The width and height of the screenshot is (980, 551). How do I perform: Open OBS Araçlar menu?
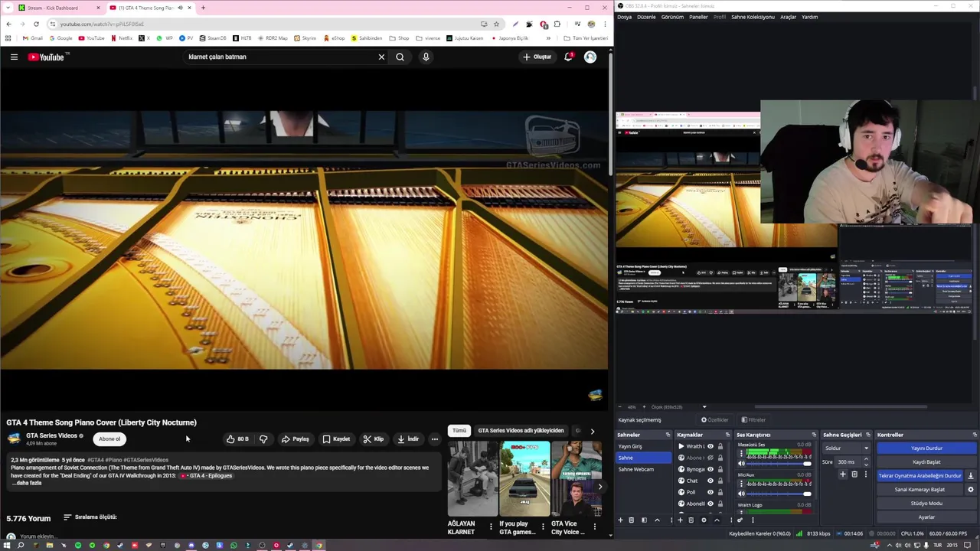788,17
